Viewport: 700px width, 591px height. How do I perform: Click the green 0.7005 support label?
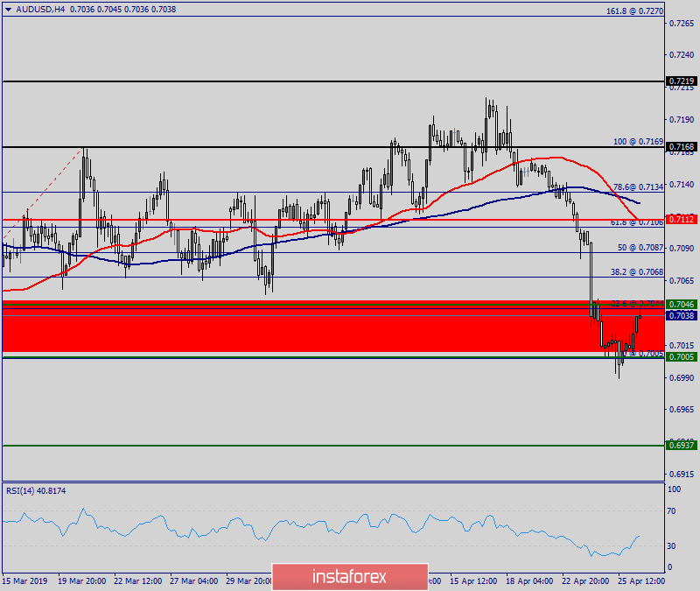tap(680, 355)
